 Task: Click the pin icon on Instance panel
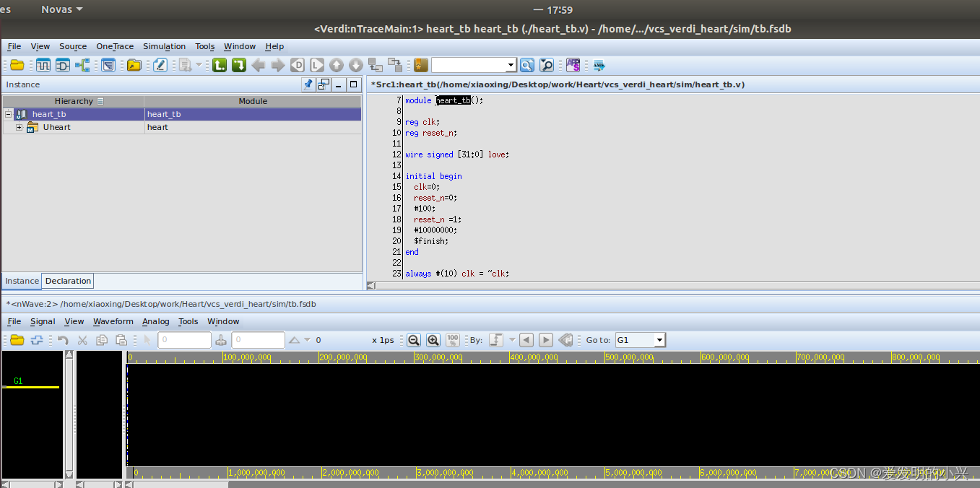(x=308, y=84)
